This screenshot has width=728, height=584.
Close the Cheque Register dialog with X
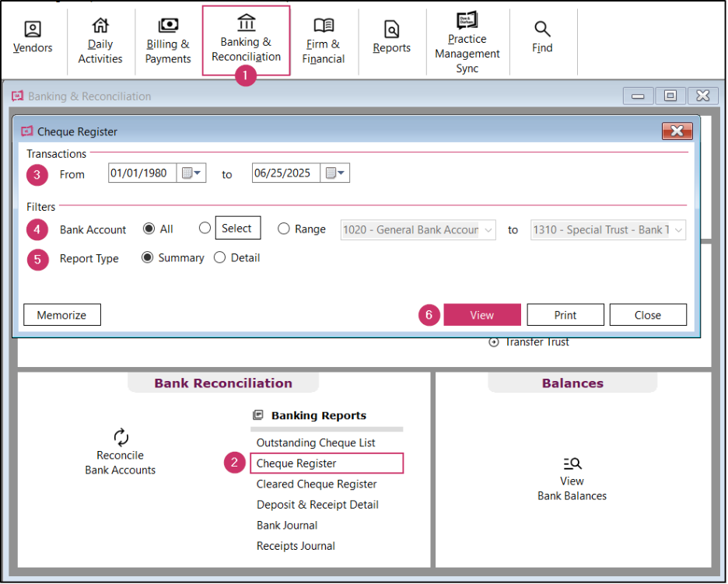click(x=677, y=131)
